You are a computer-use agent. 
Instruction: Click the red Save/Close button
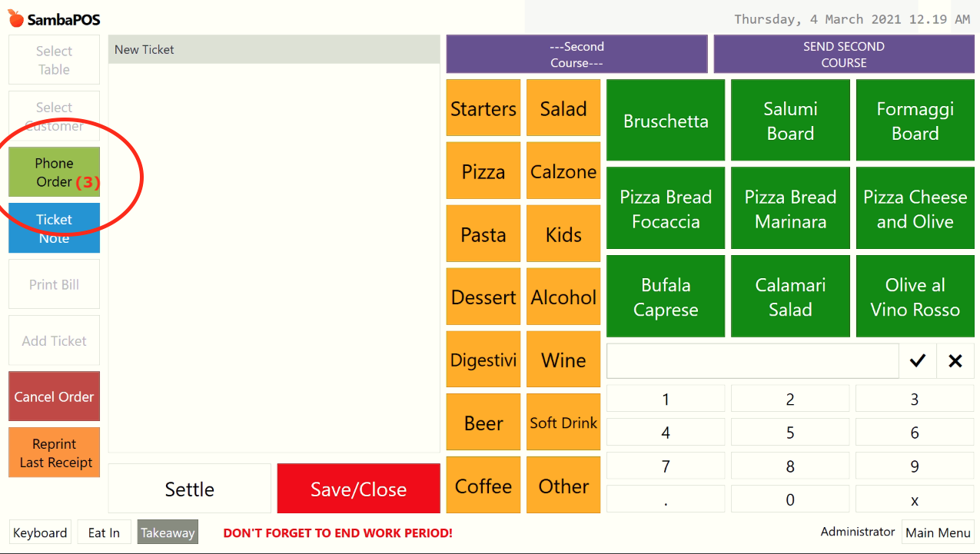coord(358,489)
